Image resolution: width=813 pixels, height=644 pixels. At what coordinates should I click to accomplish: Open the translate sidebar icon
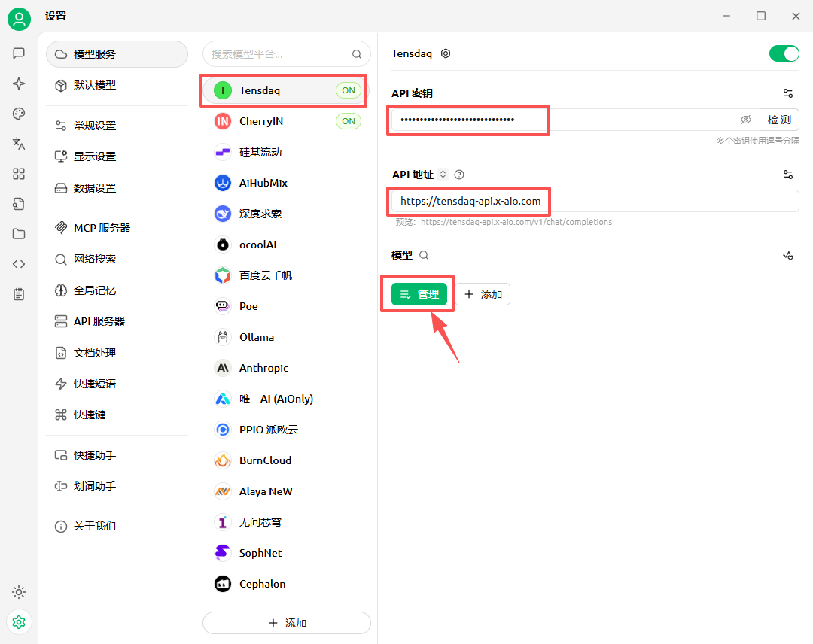coord(19,144)
